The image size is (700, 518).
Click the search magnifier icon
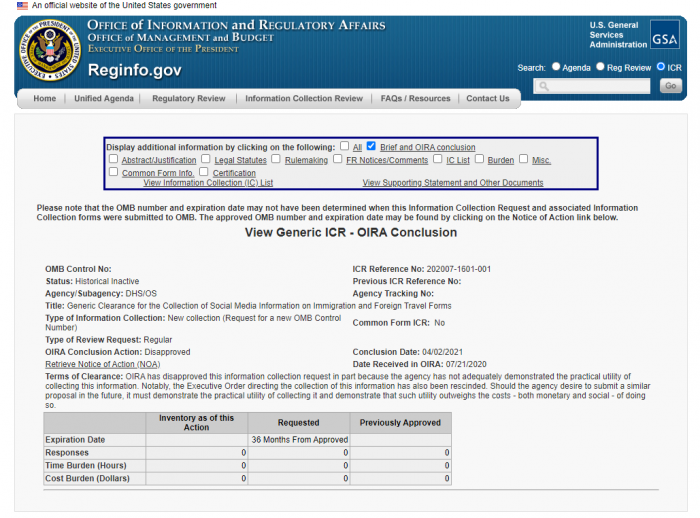point(544,87)
